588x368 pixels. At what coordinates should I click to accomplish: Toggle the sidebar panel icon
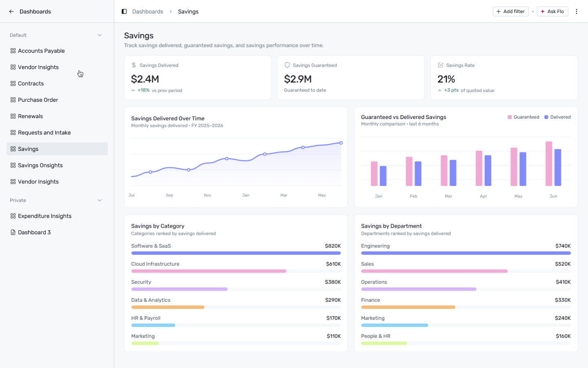[124, 11]
